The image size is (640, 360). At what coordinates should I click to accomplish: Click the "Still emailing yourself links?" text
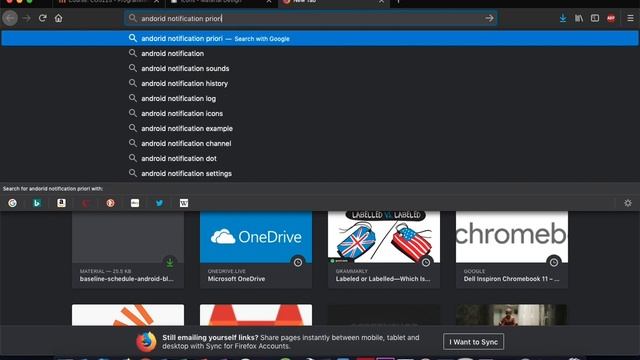pos(210,338)
